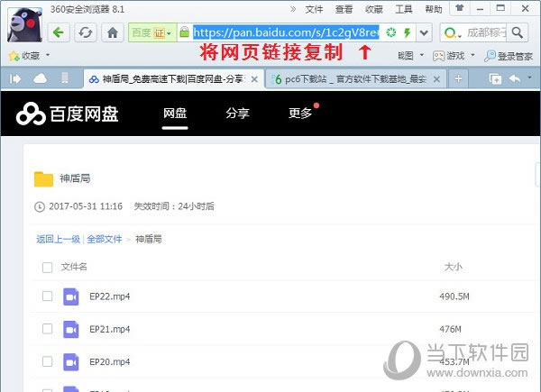The image size is (541, 392).
Task: Open a new tab with plus button
Action: (x=458, y=79)
